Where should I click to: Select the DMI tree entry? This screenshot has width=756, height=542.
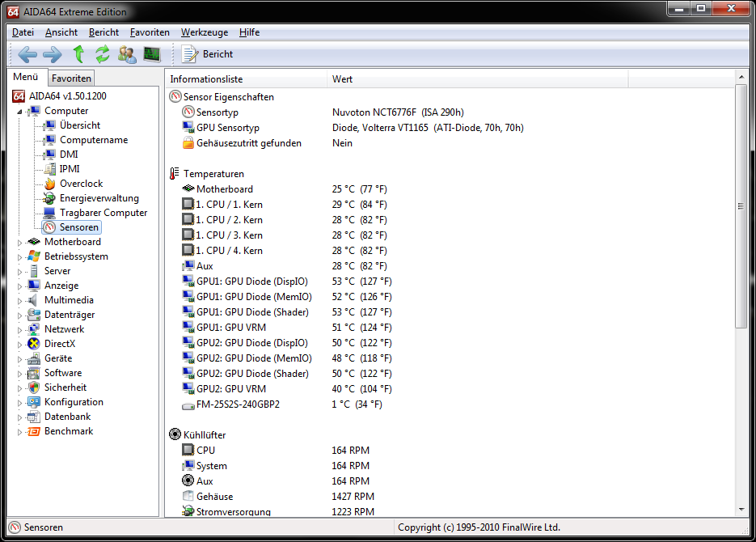point(69,155)
